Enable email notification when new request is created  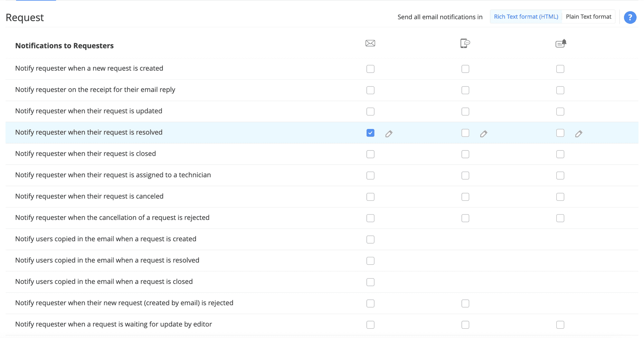[x=370, y=69]
